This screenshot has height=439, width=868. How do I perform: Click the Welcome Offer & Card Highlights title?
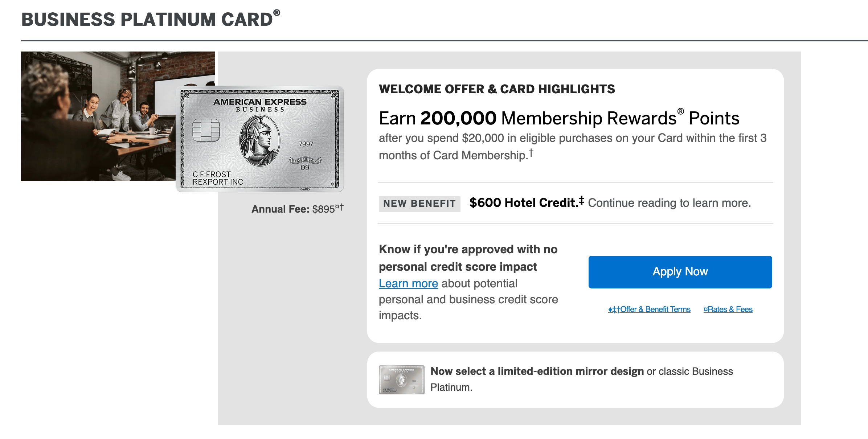(497, 89)
